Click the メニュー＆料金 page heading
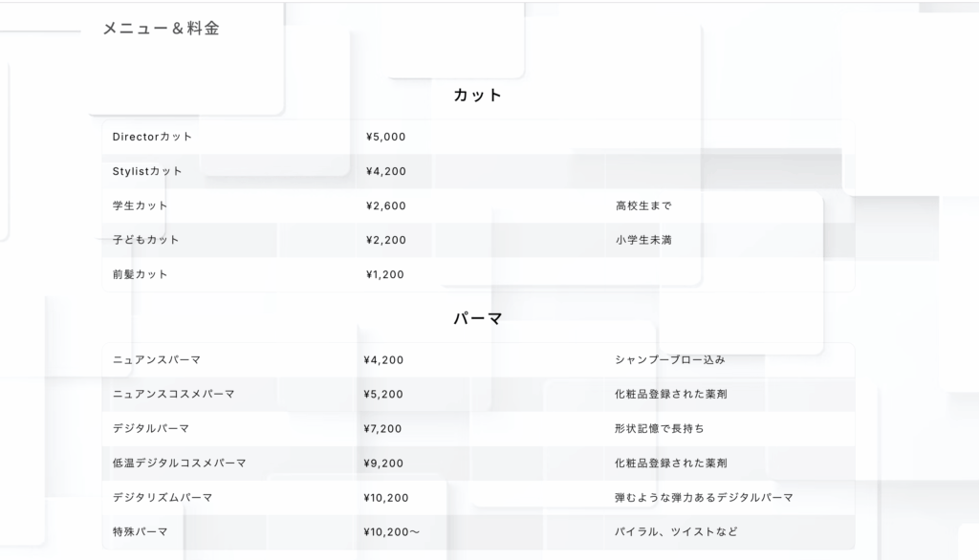 (x=161, y=29)
